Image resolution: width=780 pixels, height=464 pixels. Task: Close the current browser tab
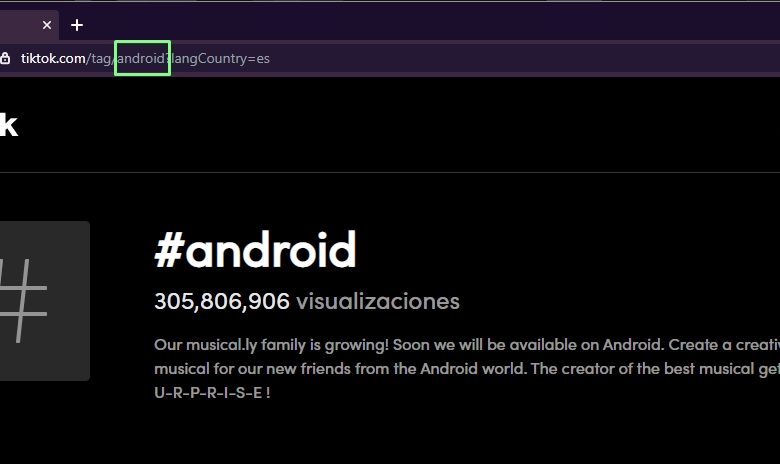(x=47, y=25)
